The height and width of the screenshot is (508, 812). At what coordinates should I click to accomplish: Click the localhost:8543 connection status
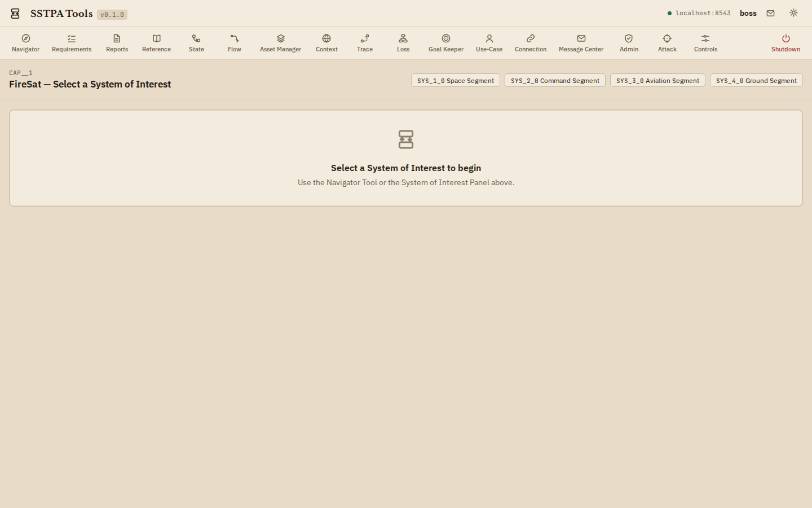(699, 13)
